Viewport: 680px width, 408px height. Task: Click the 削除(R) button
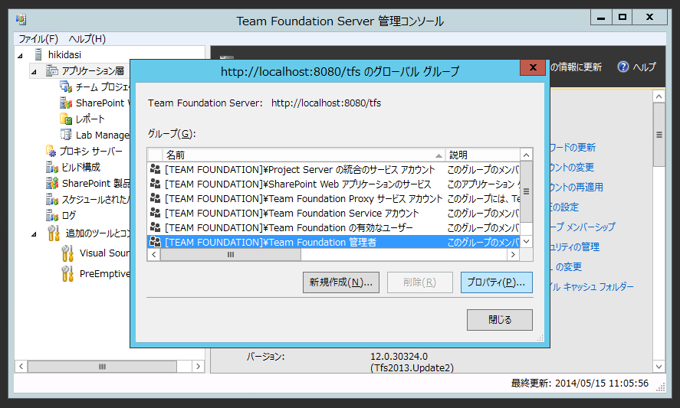point(420,283)
